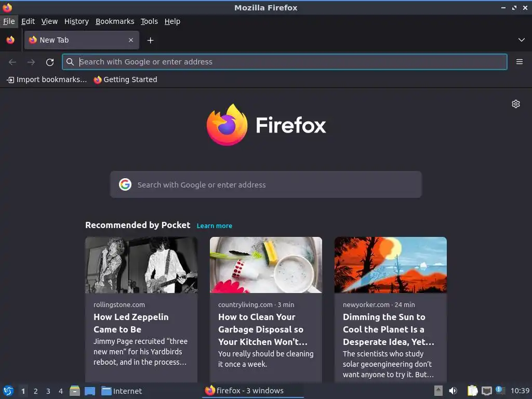Open the Bookmarks menu
Image resolution: width=532 pixels, height=399 pixels.
[115, 21]
